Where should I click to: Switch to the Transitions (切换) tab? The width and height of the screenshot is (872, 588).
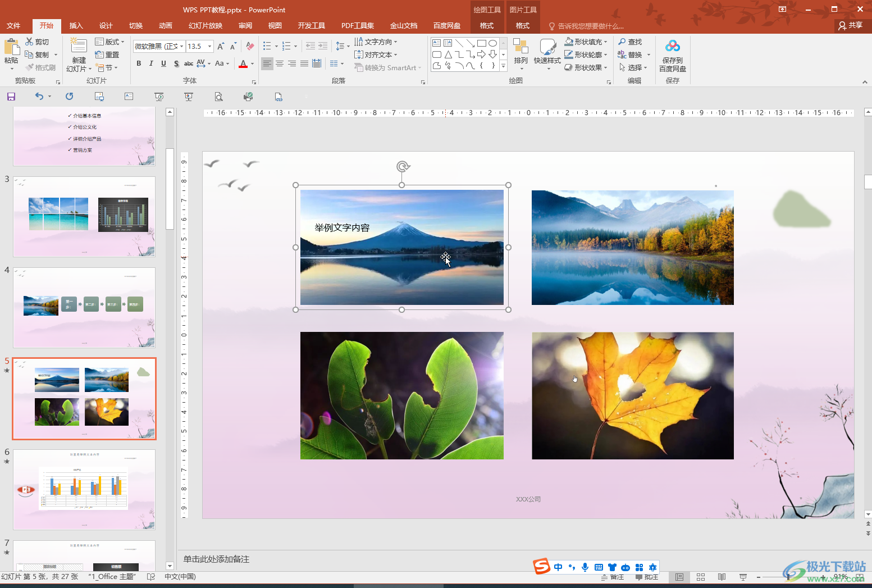tap(136, 26)
